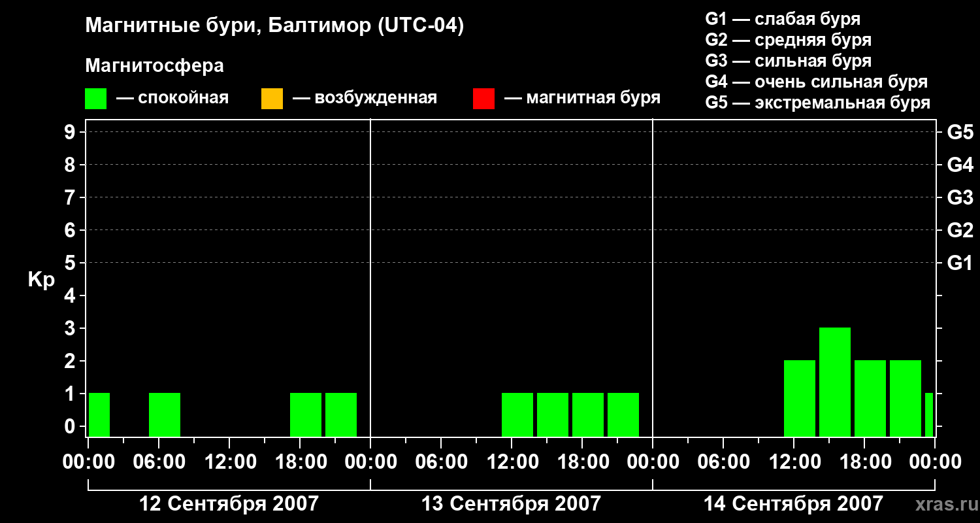980x523 pixels.
Task: Click the value 6 on the Kp axis
Action: [71, 230]
